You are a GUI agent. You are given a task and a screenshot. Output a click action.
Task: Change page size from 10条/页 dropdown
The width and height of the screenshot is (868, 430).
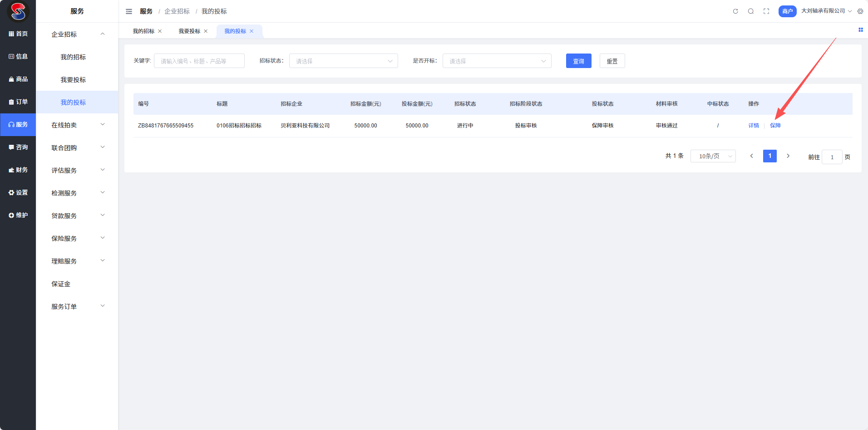(713, 156)
